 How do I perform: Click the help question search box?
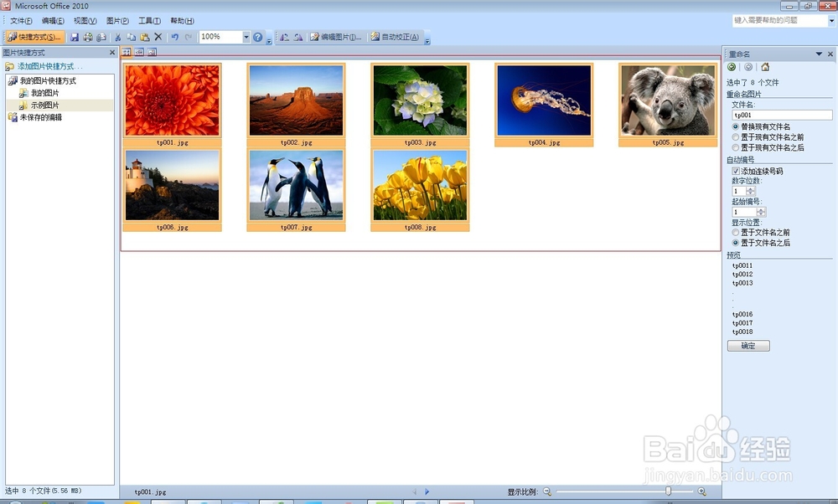point(779,20)
